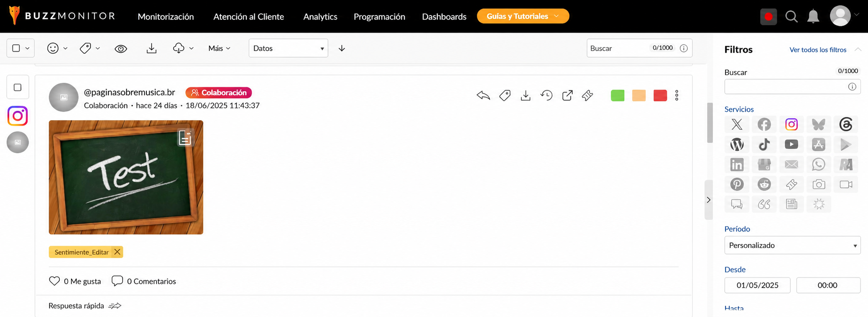Click the Instagram icon left of the post
Image resolution: width=868 pixels, height=317 pixels.
tap(18, 116)
